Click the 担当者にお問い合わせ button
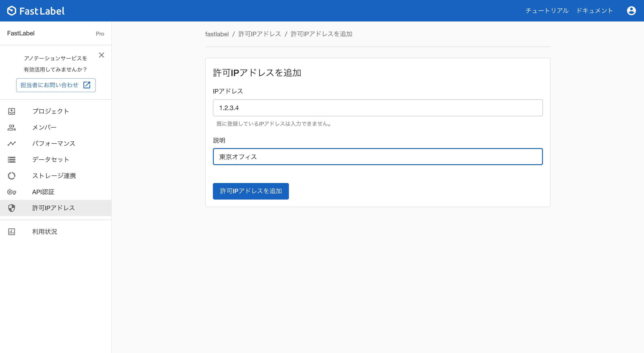The width and height of the screenshot is (644, 353). 56,85
